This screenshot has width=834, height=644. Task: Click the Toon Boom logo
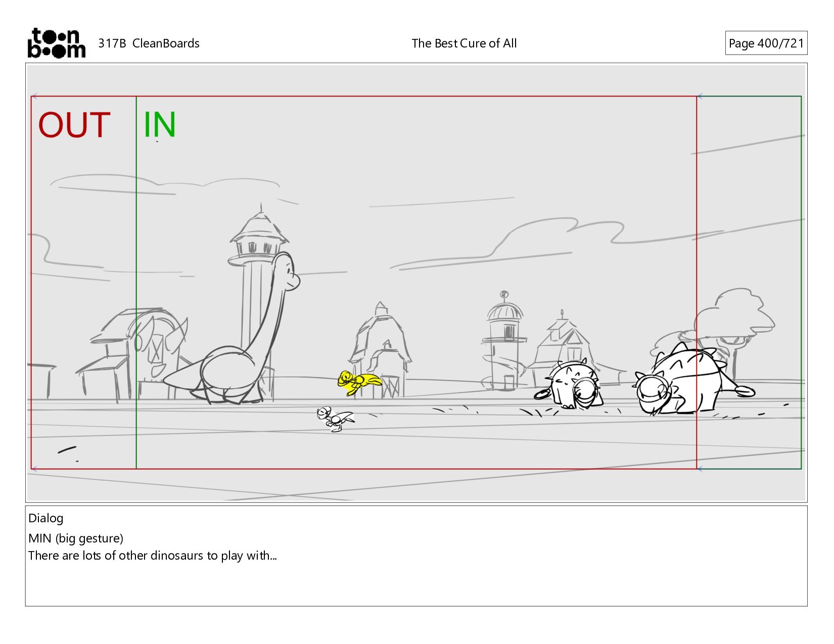[56, 43]
